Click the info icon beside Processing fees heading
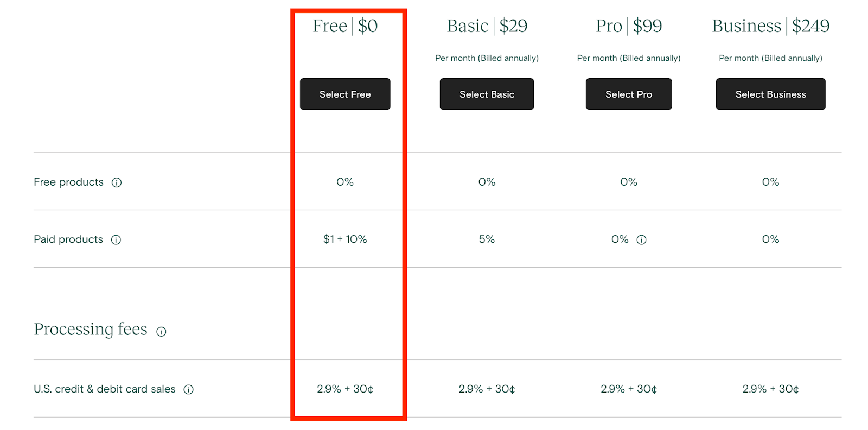 coord(161,332)
